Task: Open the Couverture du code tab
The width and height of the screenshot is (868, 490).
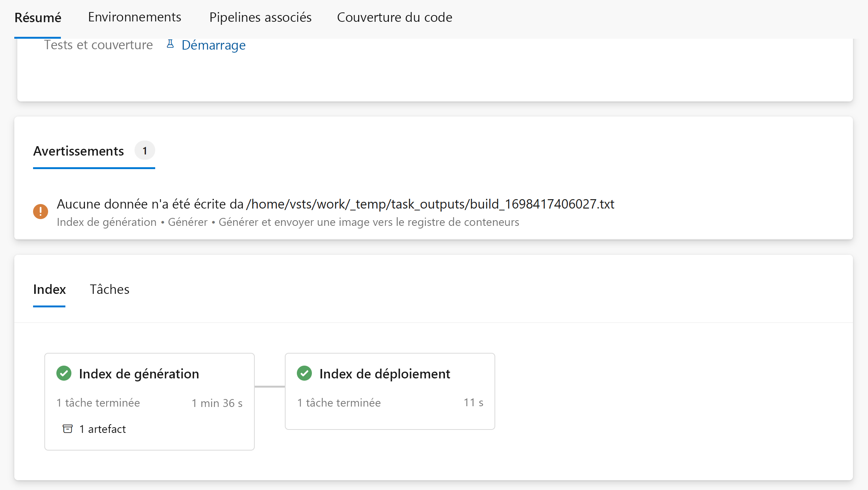Action: point(395,17)
